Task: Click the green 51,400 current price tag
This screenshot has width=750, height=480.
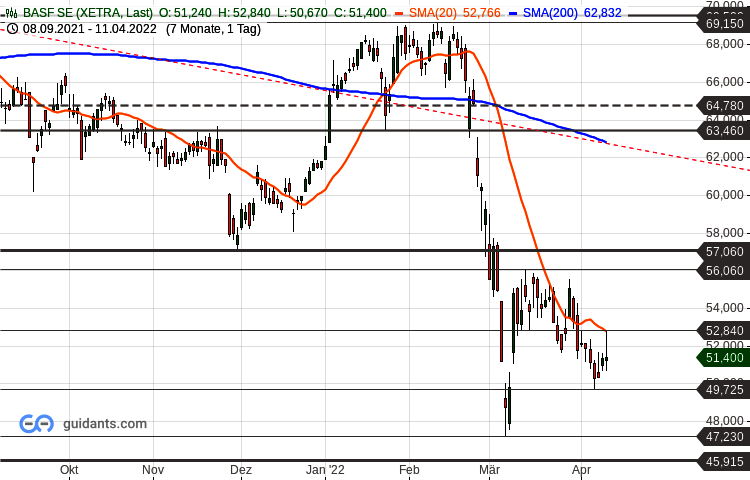Action: click(x=724, y=358)
